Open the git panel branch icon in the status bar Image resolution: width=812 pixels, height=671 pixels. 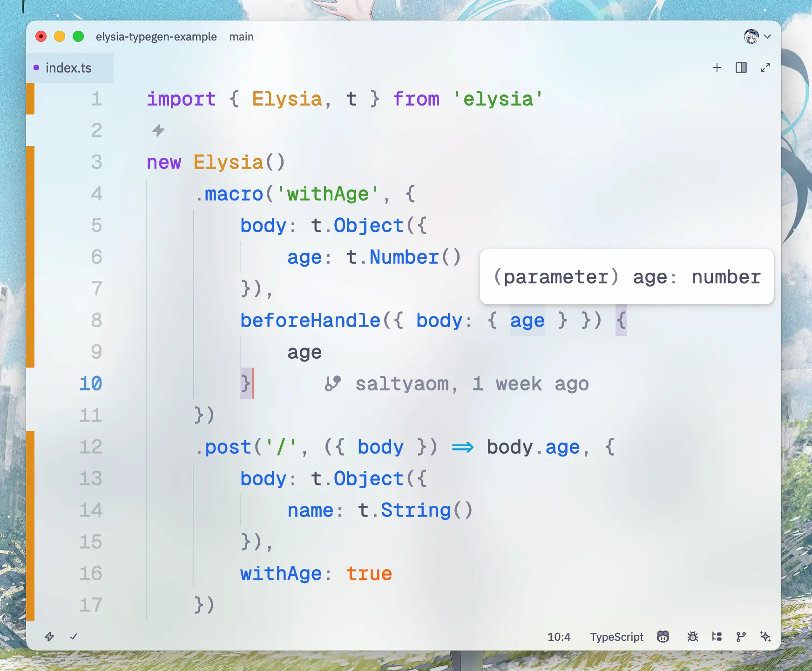741,637
